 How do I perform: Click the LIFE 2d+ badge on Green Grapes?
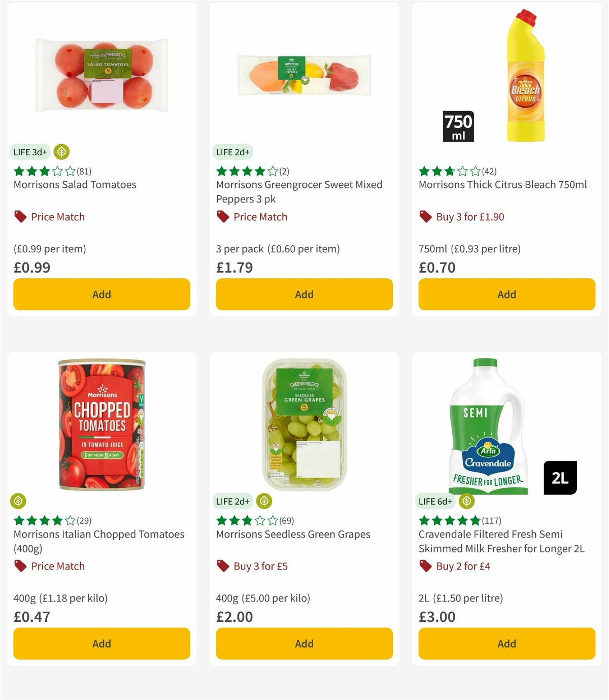(x=232, y=501)
